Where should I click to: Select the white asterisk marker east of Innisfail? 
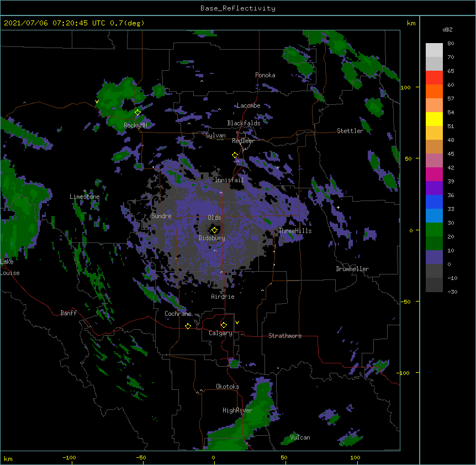click(277, 167)
